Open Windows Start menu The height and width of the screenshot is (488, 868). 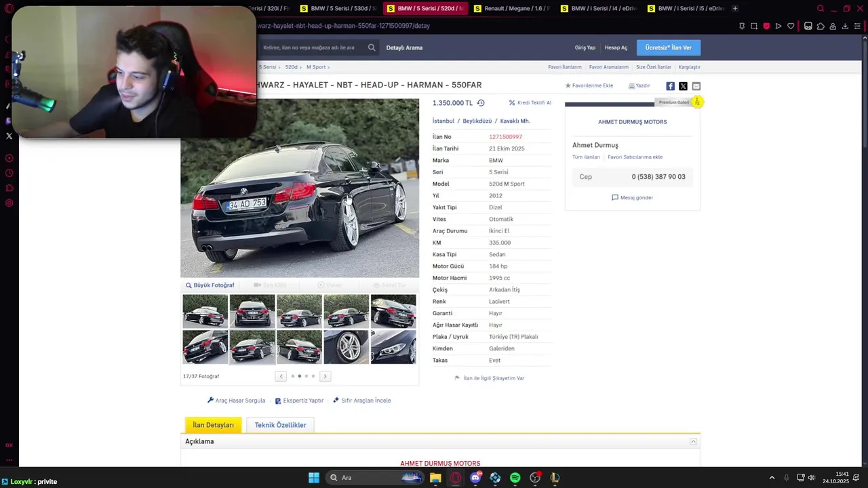coord(314,478)
